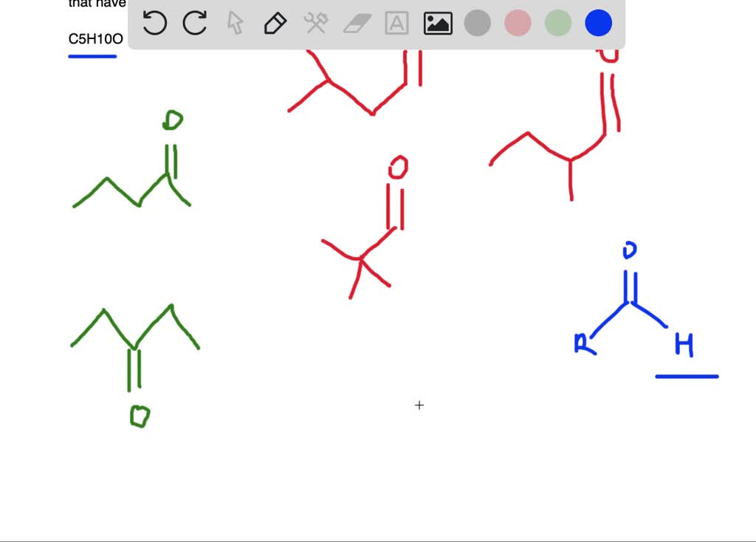Select the green 3-pentanone drawing
756x542 pixels.
pos(137,347)
